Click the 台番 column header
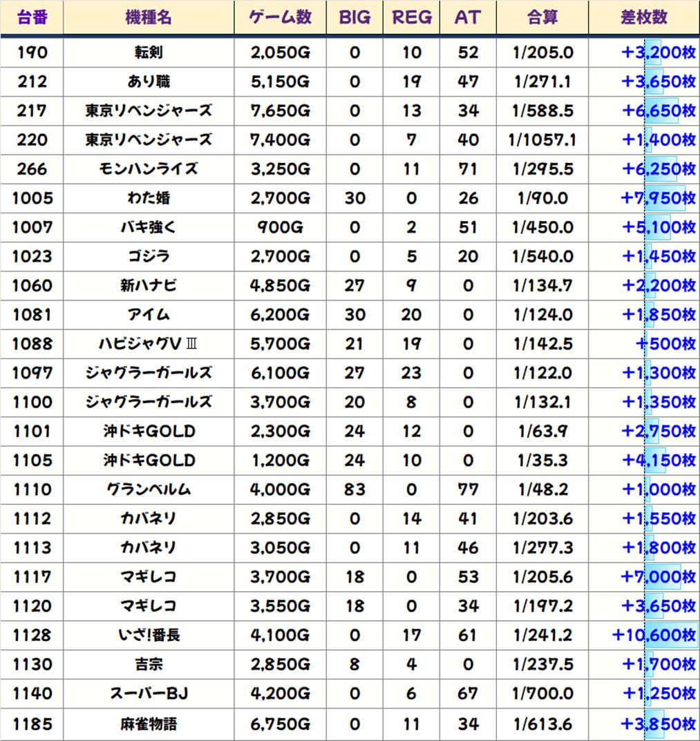 [32, 18]
